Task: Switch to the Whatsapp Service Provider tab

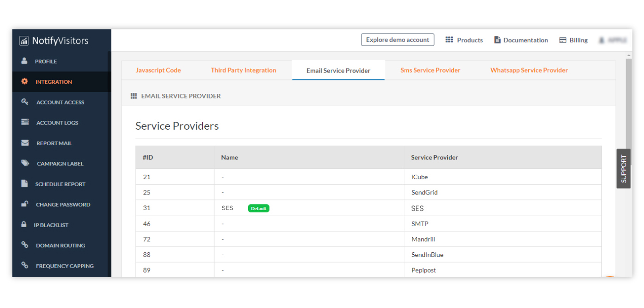Action: (x=529, y=70)
